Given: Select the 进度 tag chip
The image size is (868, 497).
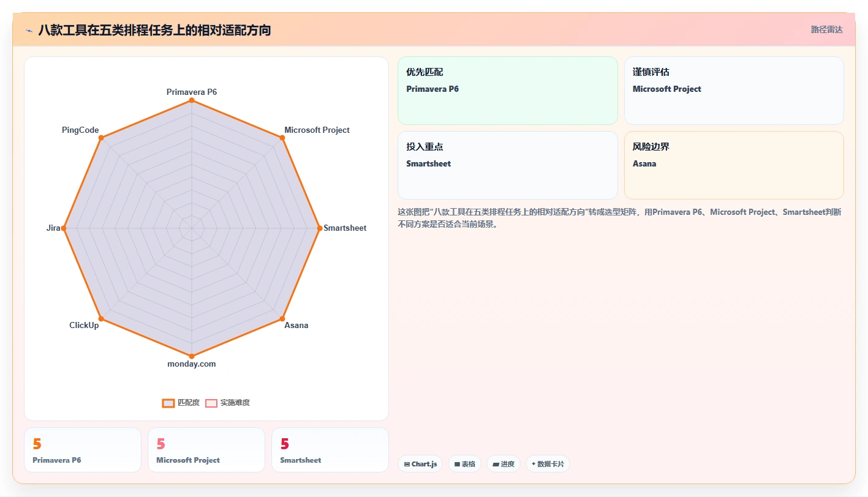Looking at the screenshot, I should point(504,464).
